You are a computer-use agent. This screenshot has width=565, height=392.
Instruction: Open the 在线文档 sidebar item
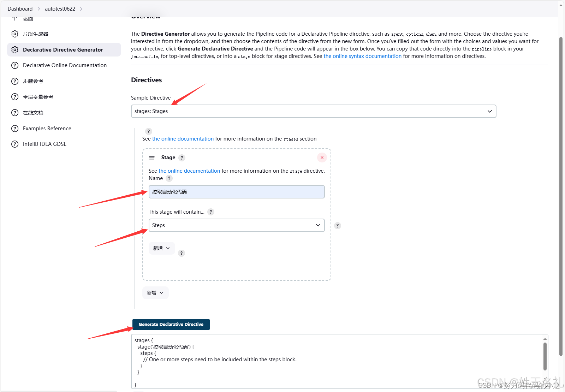coord(33,113)
